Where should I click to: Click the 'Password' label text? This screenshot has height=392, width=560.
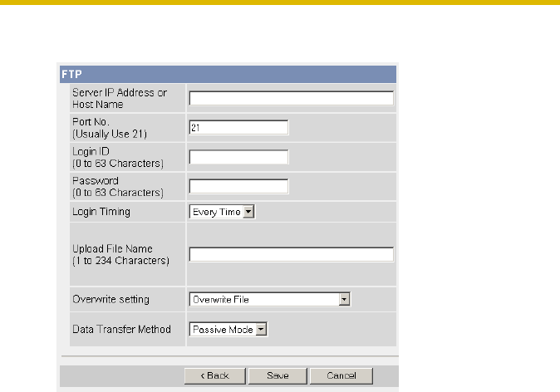coord(96,181)
